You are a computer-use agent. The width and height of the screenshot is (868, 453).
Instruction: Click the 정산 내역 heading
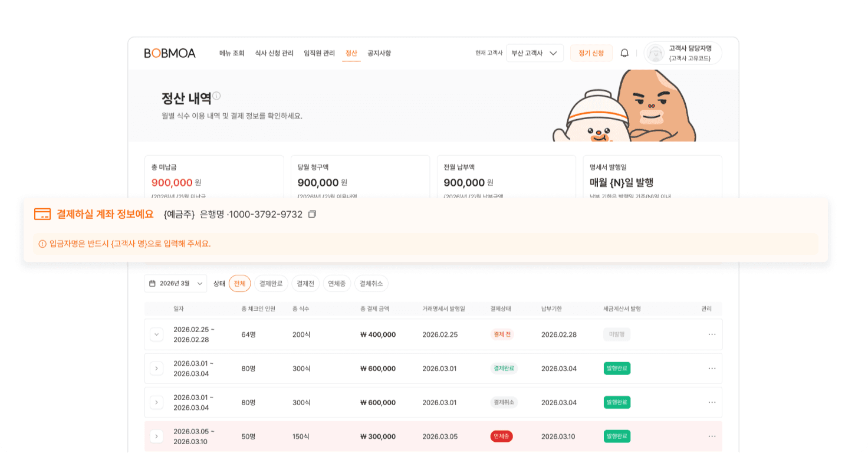186,99
